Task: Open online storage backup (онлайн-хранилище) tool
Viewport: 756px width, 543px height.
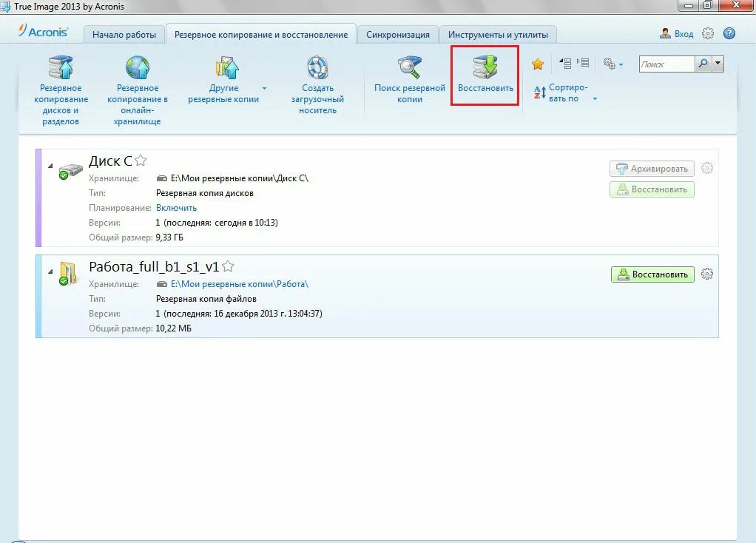Action: [x=138, y=91]
